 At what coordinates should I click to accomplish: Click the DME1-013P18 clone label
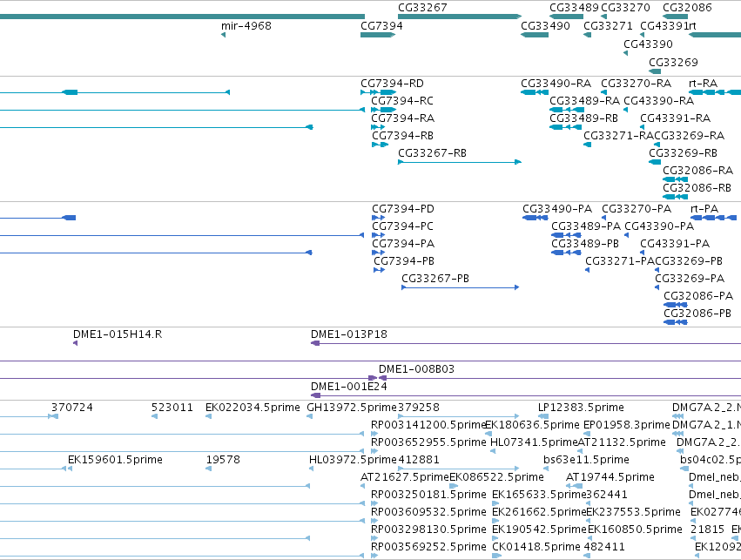pos(349,335)
